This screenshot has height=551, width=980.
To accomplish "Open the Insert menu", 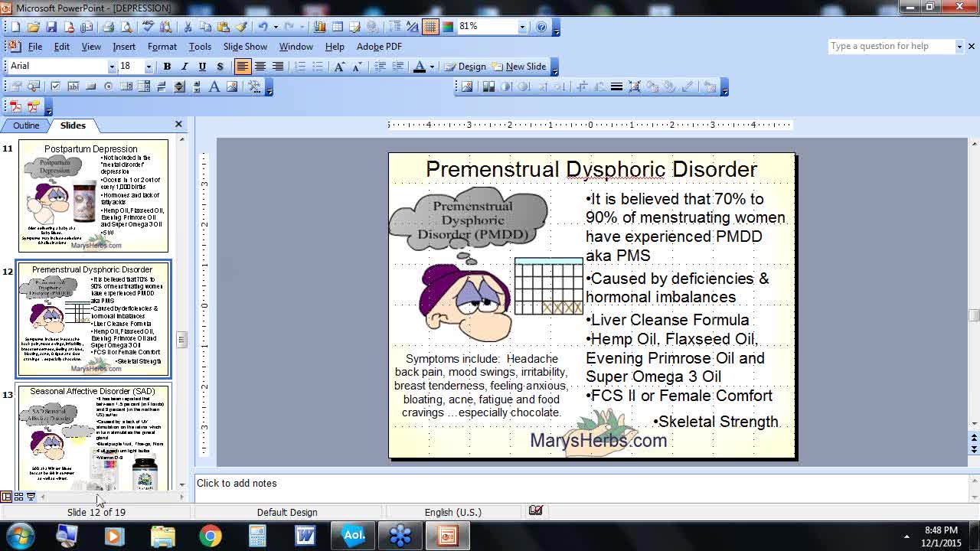I will point(124,47).
